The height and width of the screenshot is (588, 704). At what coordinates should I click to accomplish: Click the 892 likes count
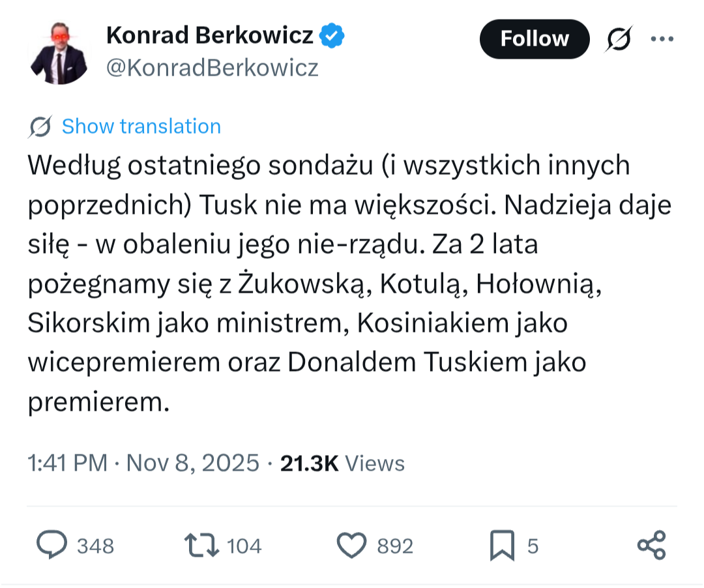(x=395, y=546)
